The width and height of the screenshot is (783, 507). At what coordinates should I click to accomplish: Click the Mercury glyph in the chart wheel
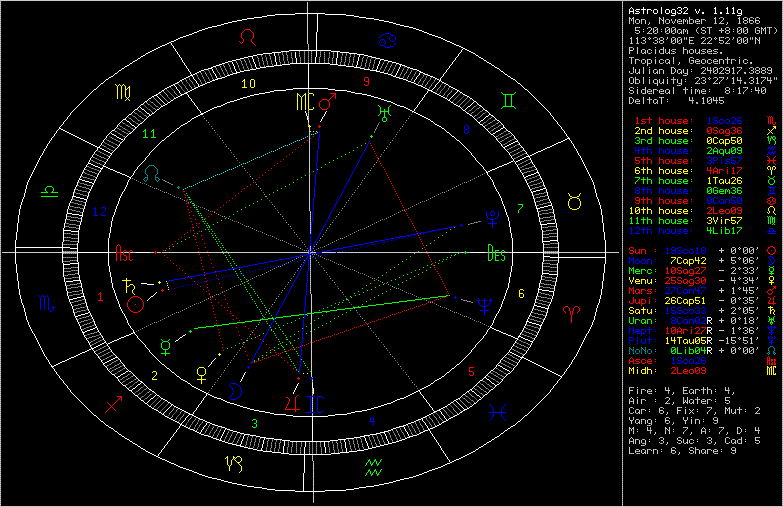(x=166, y=345)
